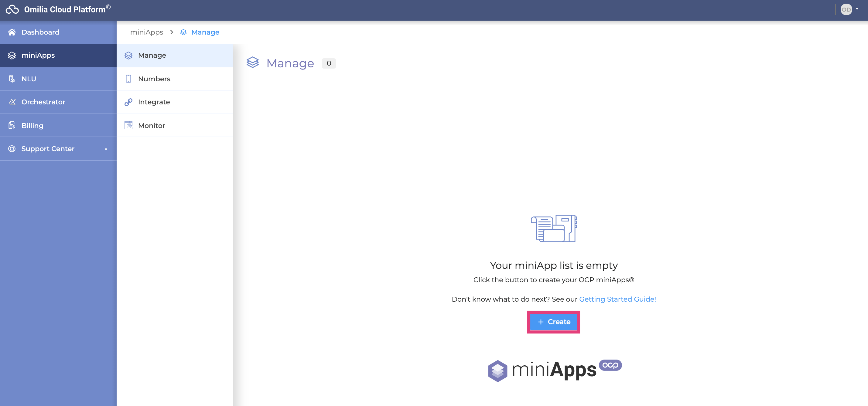Click the Create button
The height and width of the screenshot is (406, 868).
point(554,322)
